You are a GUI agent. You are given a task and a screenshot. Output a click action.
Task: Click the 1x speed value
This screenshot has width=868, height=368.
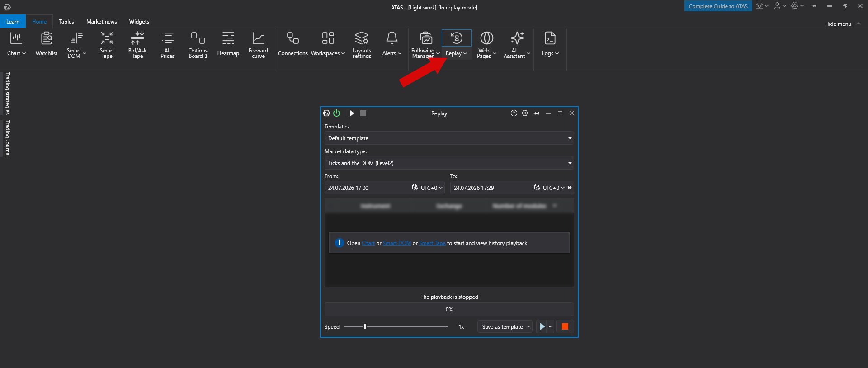[x=462, y=327]
